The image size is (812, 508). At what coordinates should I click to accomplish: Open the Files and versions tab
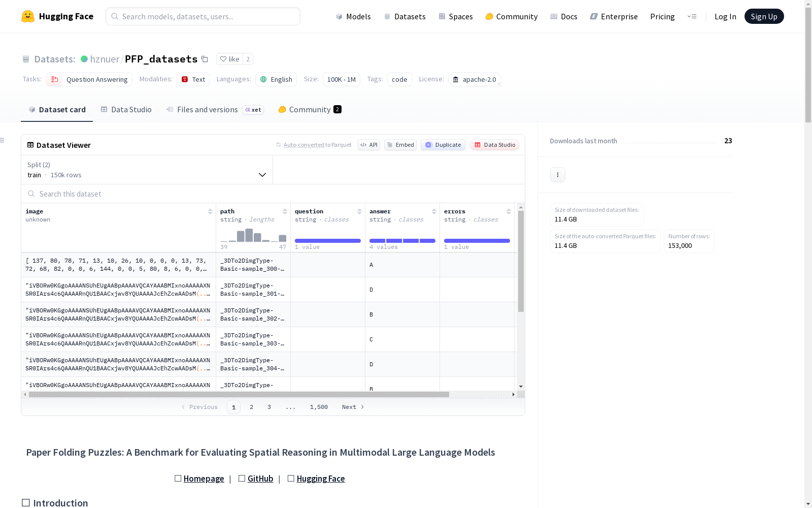[x=215, y=110]
